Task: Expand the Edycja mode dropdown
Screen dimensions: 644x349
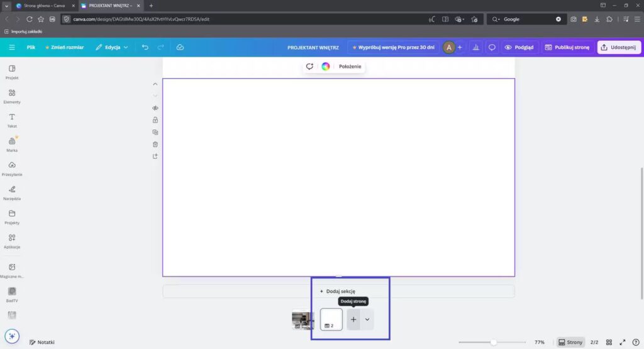Action: click(x=112, y=47)
